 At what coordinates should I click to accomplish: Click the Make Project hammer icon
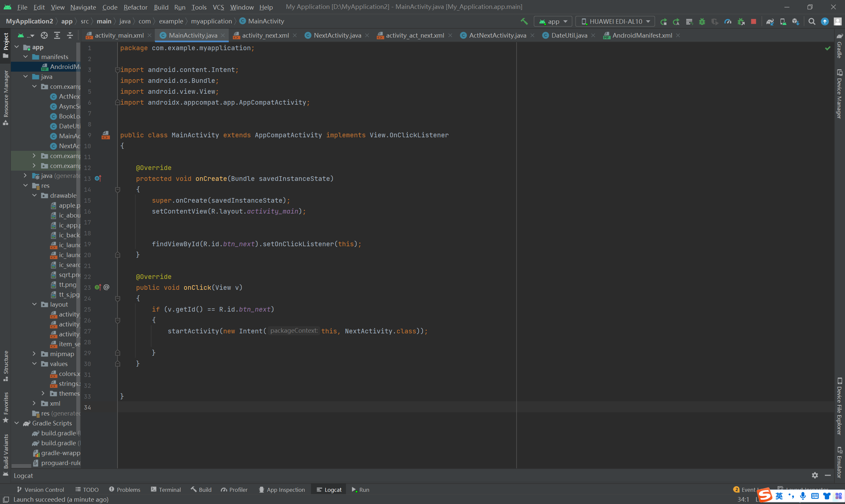click(524, 21)
